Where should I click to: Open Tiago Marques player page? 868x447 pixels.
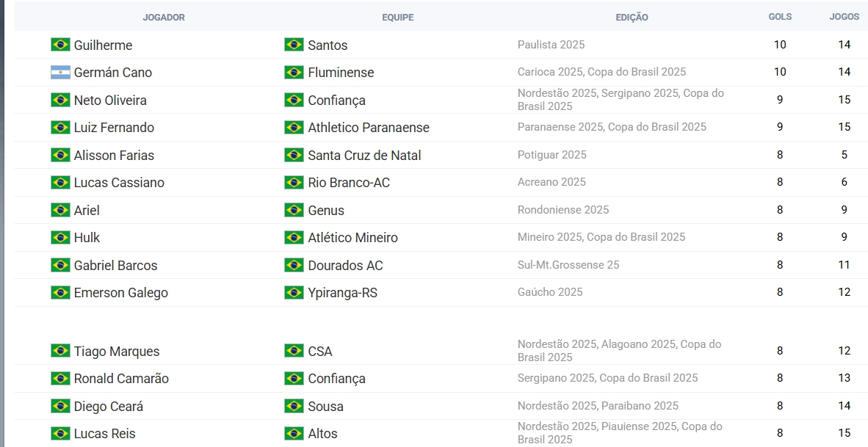pos(117,352)
